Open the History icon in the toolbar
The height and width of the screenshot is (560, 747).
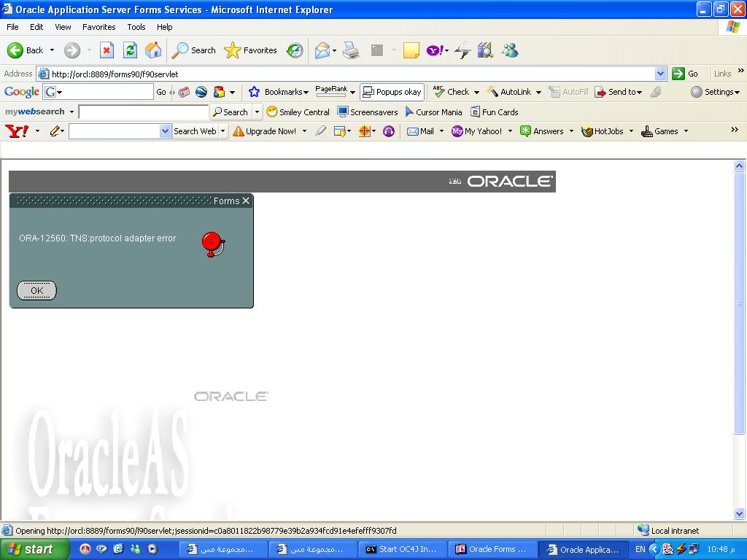[x=295, y=50]
